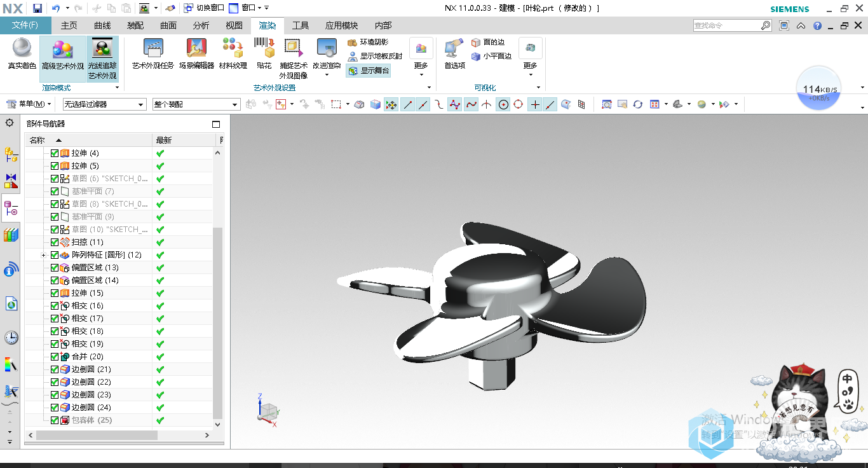Click the 显示地板反射 floor reflection button
Screen dimensions: 868x468
[x=375, y=56]
